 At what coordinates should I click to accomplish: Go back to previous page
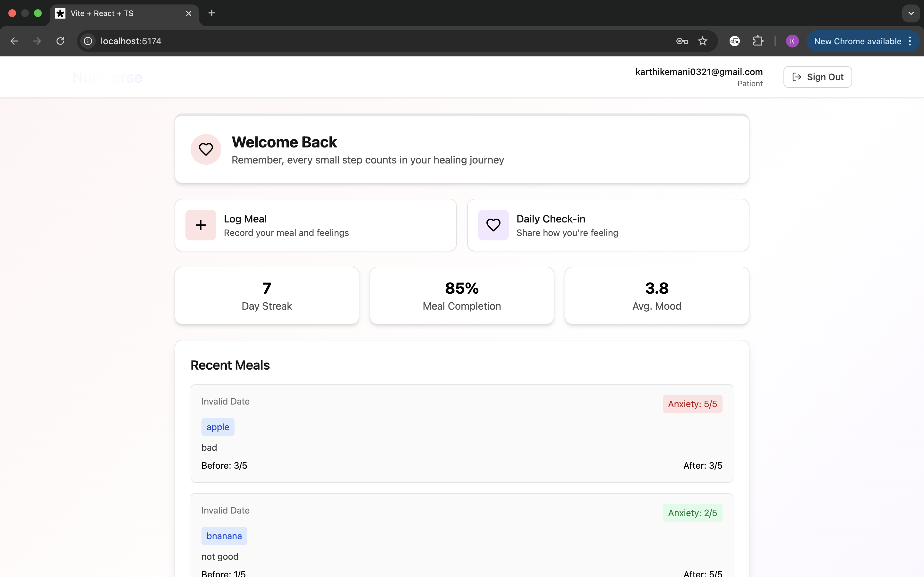point(14,41)
